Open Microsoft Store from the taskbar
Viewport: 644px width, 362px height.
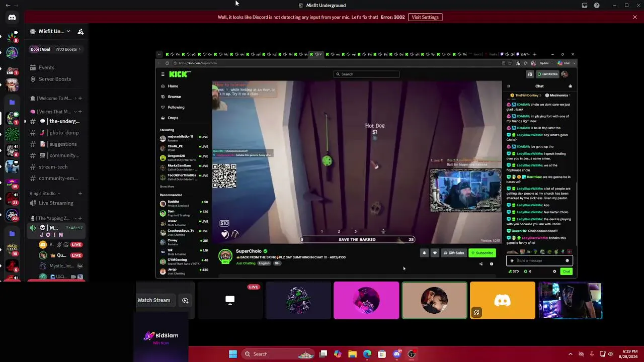pyautogui.click(x=382, y=354)
